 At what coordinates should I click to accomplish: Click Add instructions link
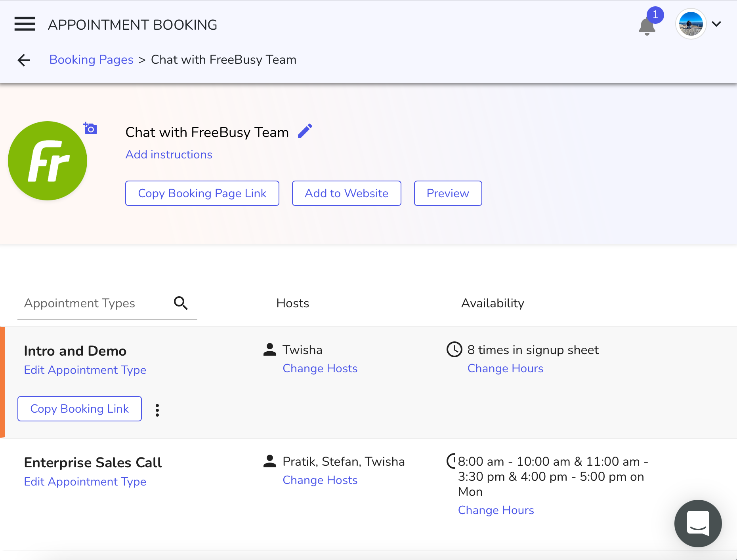(x=169, y=154)
